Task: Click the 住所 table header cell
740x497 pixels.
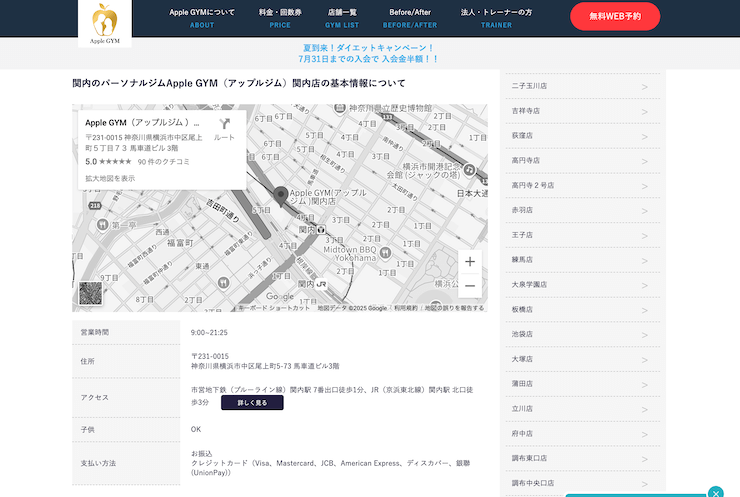Action: (x=126, y=361)
